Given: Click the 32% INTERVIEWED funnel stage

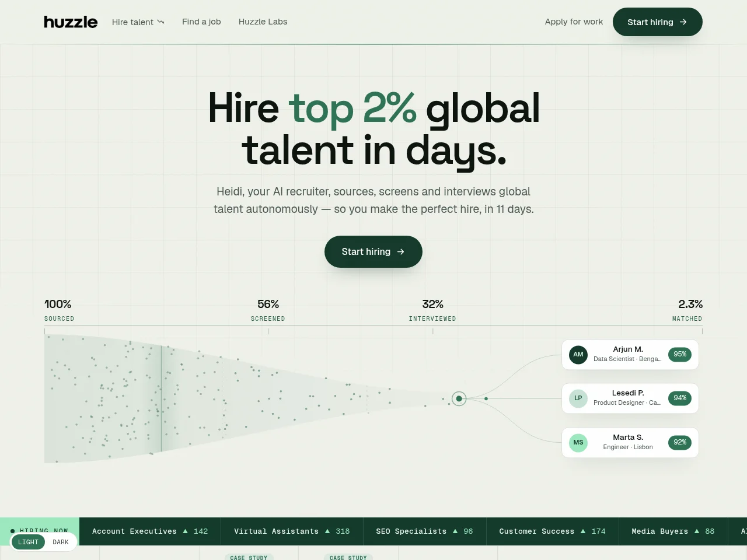Looking at the screenshot, I should [432, 310].
